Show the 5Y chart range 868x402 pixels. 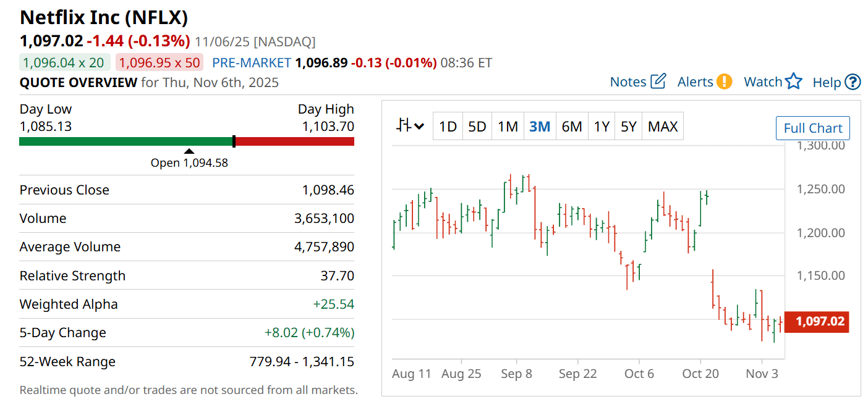coord(628,127)
